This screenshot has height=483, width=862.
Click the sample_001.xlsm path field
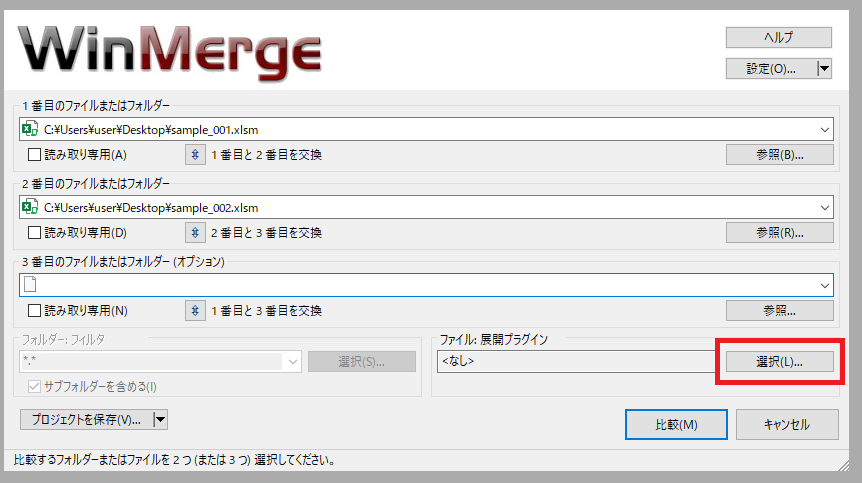point(426,130)
